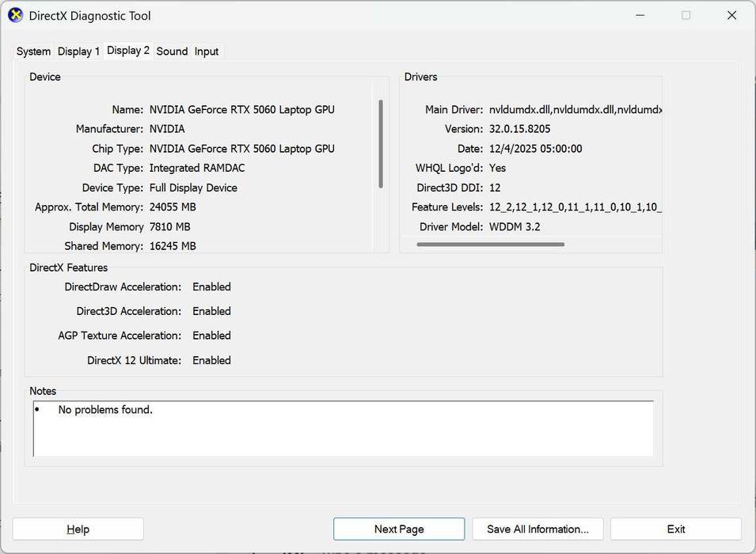
Task: Click the 'Driver Model:' label
Action: [x=451, y=226]
